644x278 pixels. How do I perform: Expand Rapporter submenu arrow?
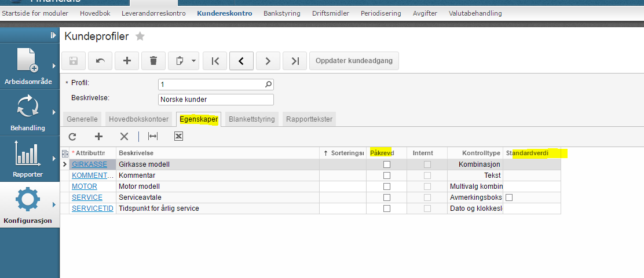[54, 159]
